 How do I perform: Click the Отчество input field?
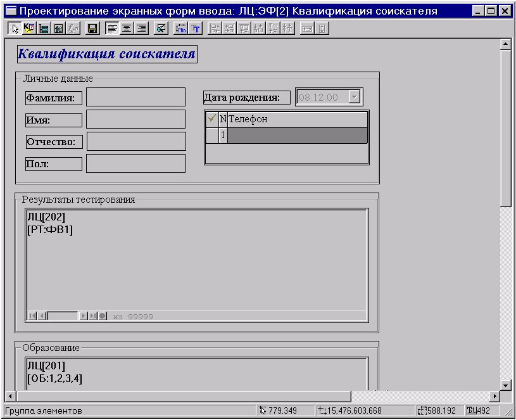(136, 141)
